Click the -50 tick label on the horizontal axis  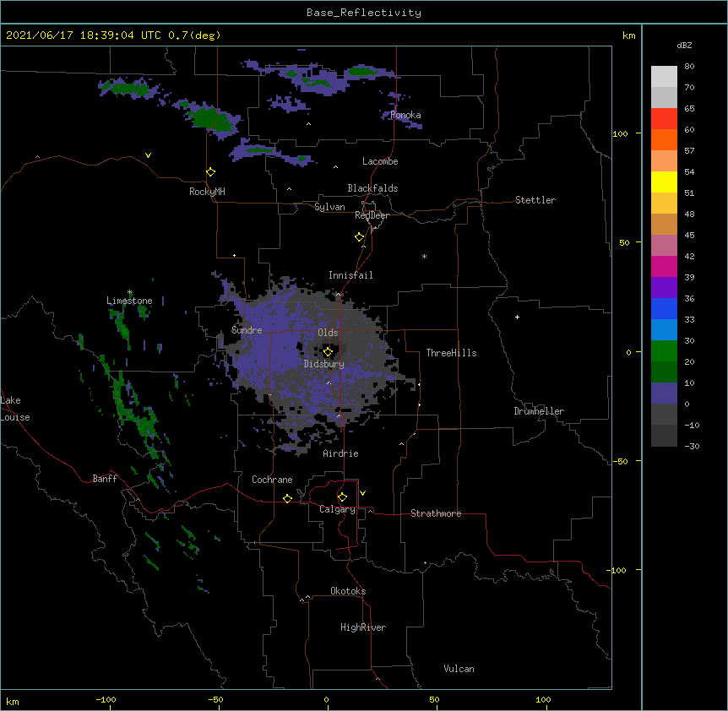click(x=215, y=699)
